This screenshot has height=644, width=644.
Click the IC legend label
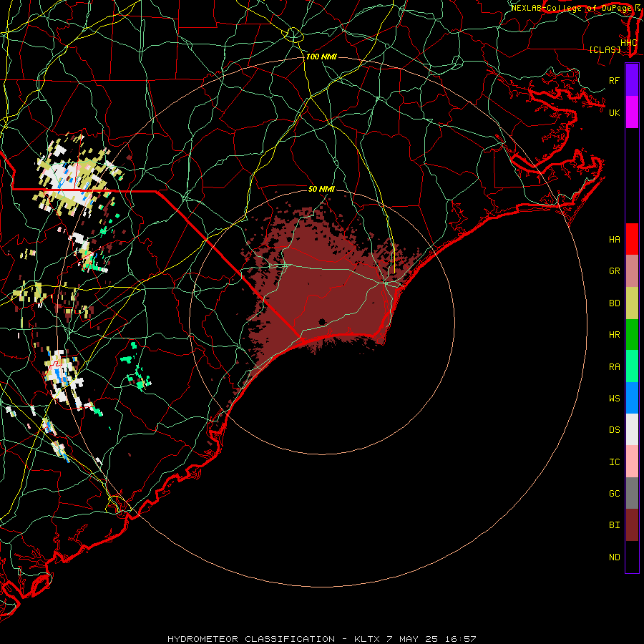coord(614,462)
